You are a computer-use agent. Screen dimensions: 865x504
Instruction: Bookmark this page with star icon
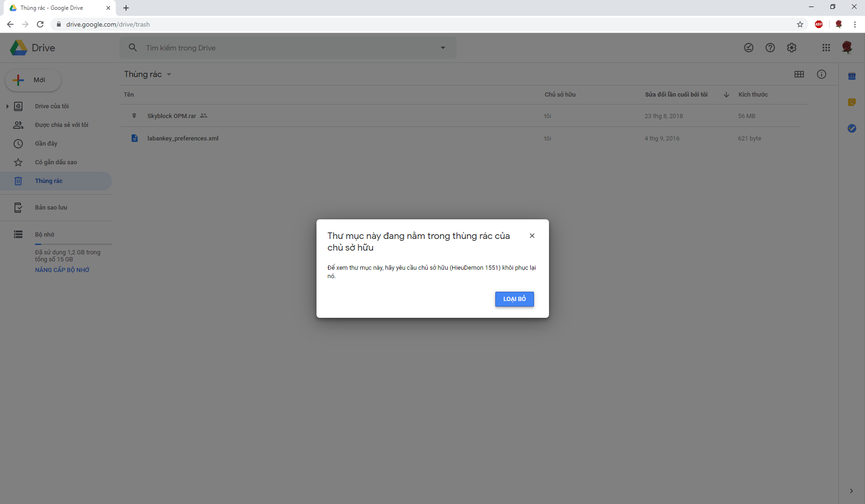[x=800, y=24]
